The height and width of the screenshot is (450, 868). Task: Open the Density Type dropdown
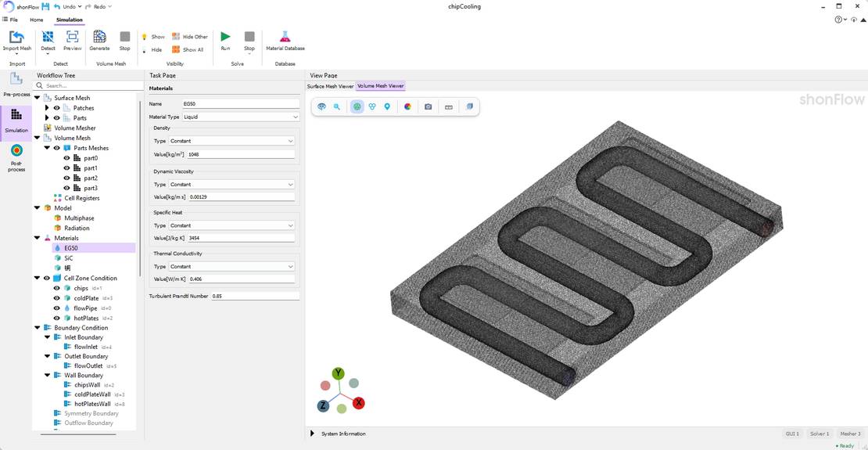(231, 142)
